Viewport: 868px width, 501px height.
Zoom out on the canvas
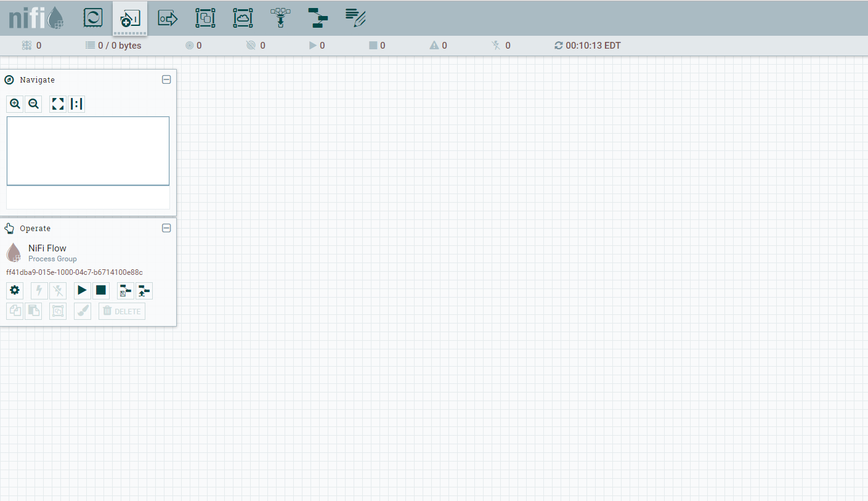pos(33,104)
